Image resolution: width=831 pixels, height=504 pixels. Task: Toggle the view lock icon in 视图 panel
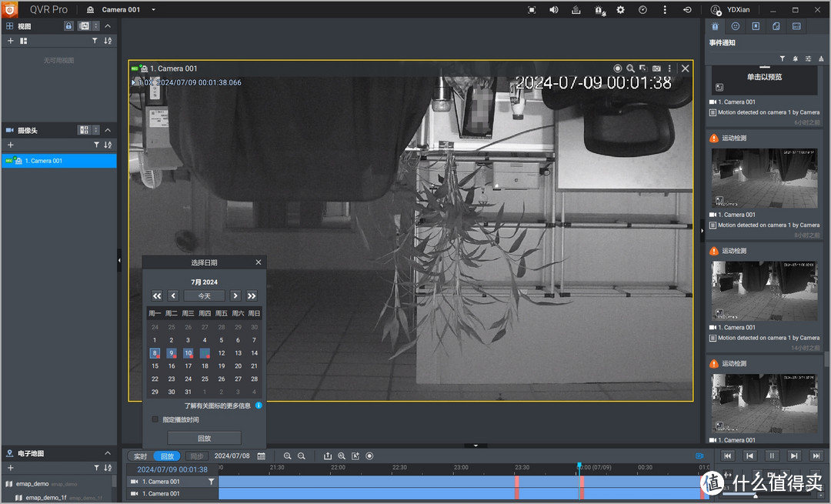(x=68, y=26)
